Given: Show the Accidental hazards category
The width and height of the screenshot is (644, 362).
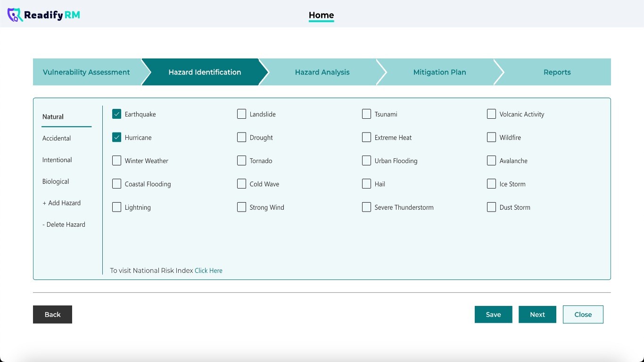Looking at the screenshot, I should point(57,138).
